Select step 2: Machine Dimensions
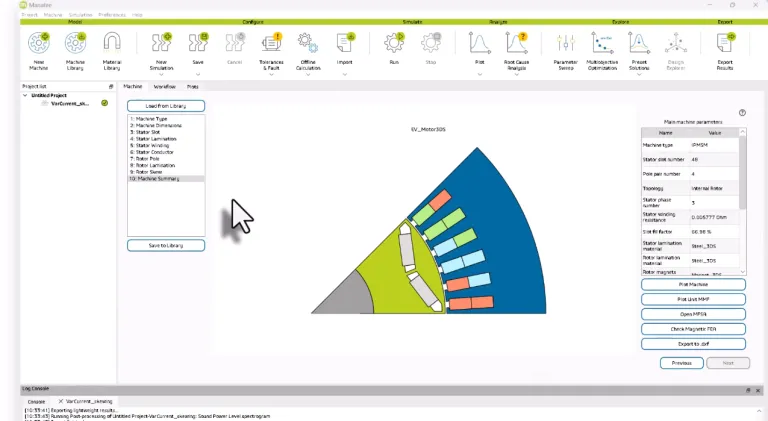This screenshot has width=768, height=421. coord(166,125)
